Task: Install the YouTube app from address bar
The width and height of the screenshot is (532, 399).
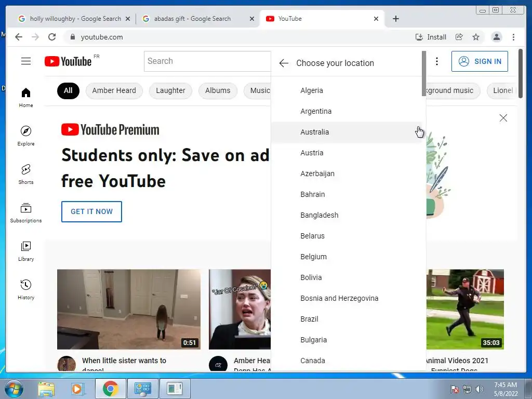Action: tap(431, 37)
